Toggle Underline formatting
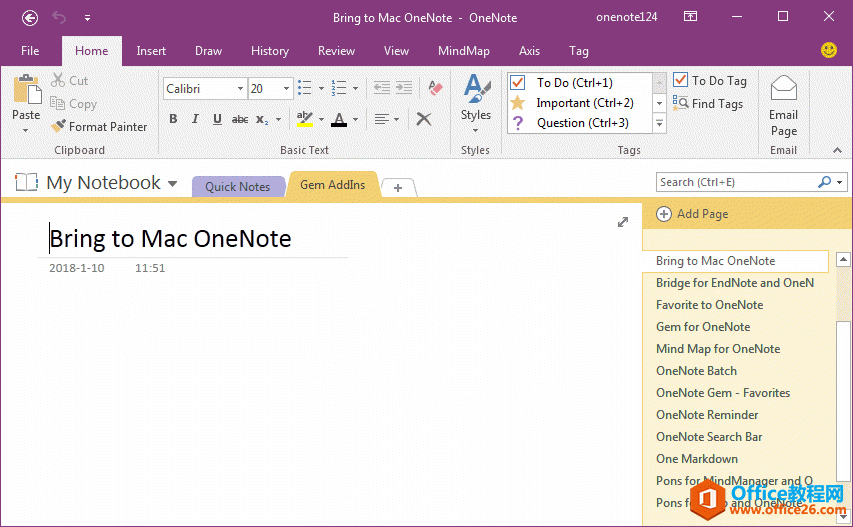The height and width of the screenshot is (527, 853). pyautogui.click(x=217, y=119)
